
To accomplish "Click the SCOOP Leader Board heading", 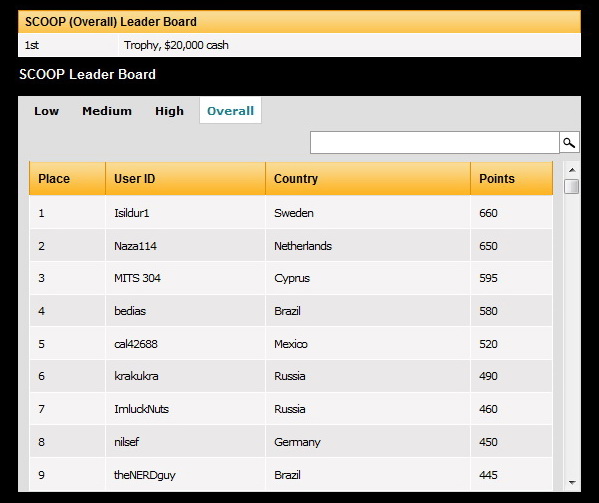I will pos(87,74).
